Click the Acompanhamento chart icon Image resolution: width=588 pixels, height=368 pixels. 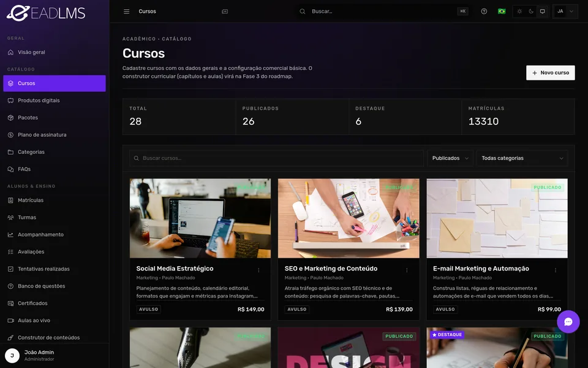pos(10,235)
